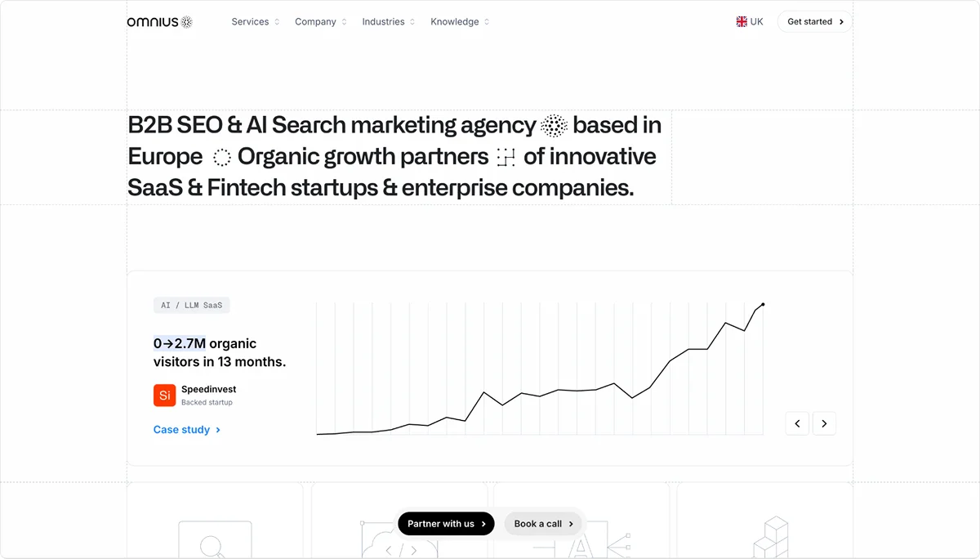The width and height of the screenshot is (980, 559).
Task: Click the omnius sparkle logo icon
Action: coord(186,21)
